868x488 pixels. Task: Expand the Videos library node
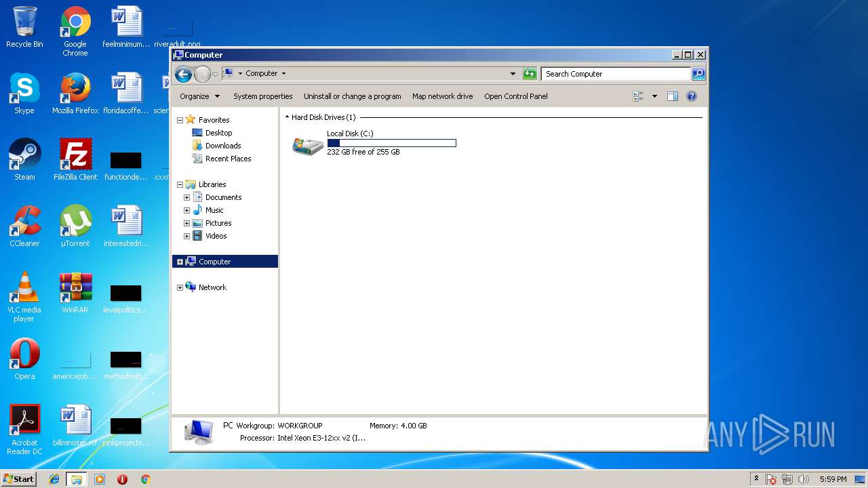click(186, 236)
